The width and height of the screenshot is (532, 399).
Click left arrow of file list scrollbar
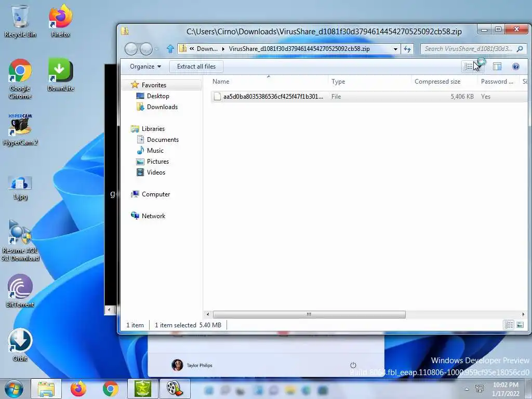[x=208, y=314]
